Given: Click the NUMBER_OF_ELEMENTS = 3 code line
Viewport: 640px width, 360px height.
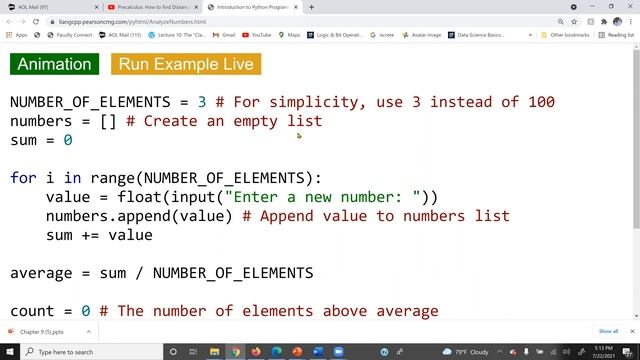Looking at the screenshot, I should tap(282, 102).
